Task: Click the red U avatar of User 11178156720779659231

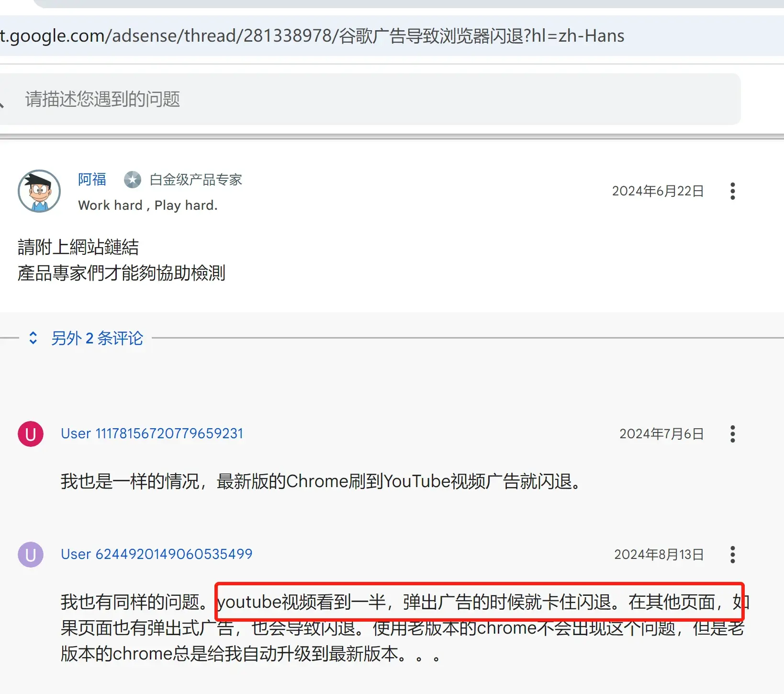Action: (x=31, y=434)
